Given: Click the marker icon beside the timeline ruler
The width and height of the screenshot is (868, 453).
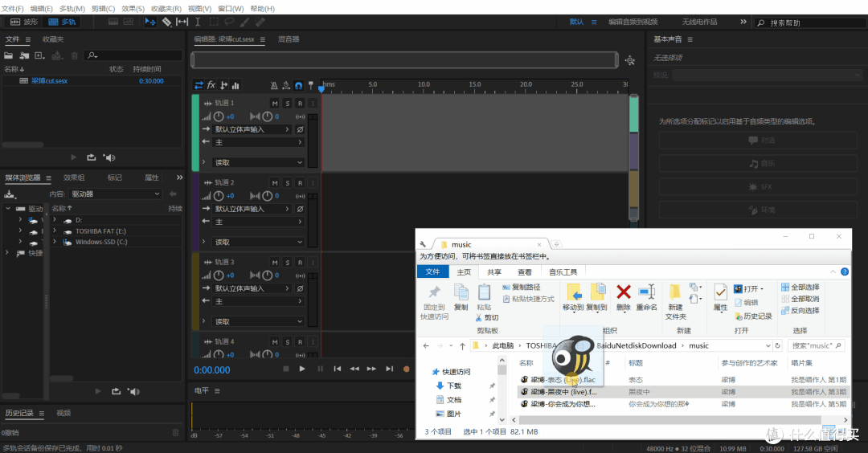Looking at the screenshot, I should point(311,85).
